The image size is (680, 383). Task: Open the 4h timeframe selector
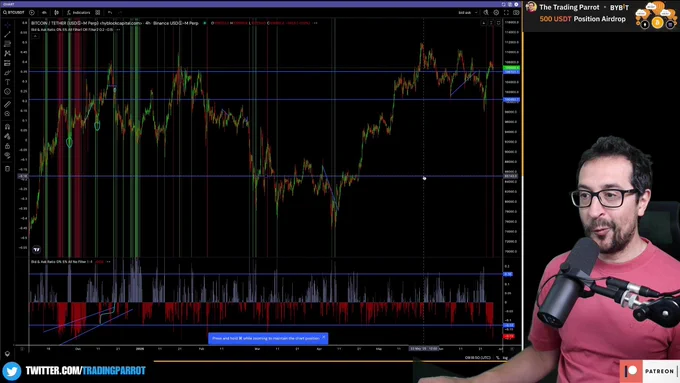tap(44, 13)
